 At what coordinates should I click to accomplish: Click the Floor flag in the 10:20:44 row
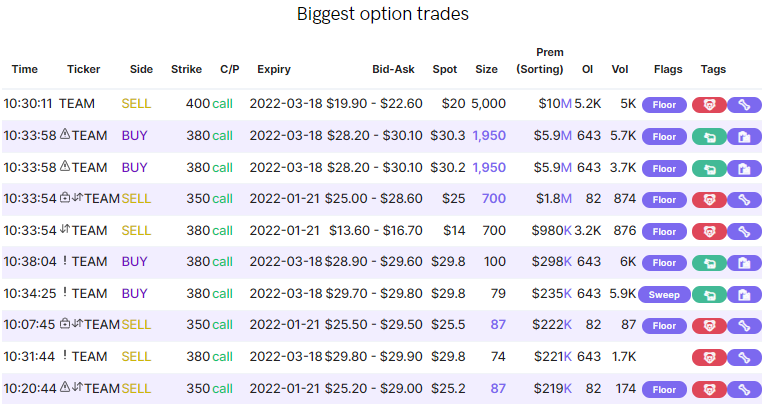coord(664,389)
